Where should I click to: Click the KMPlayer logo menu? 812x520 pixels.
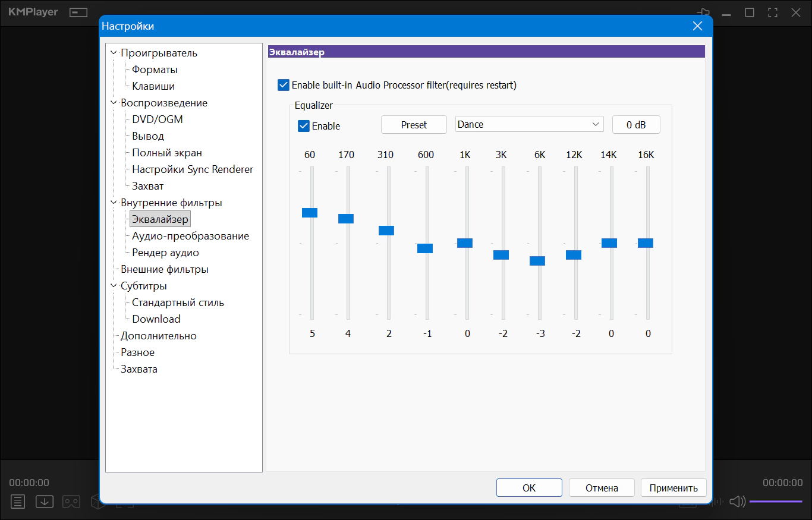point(33,12)
